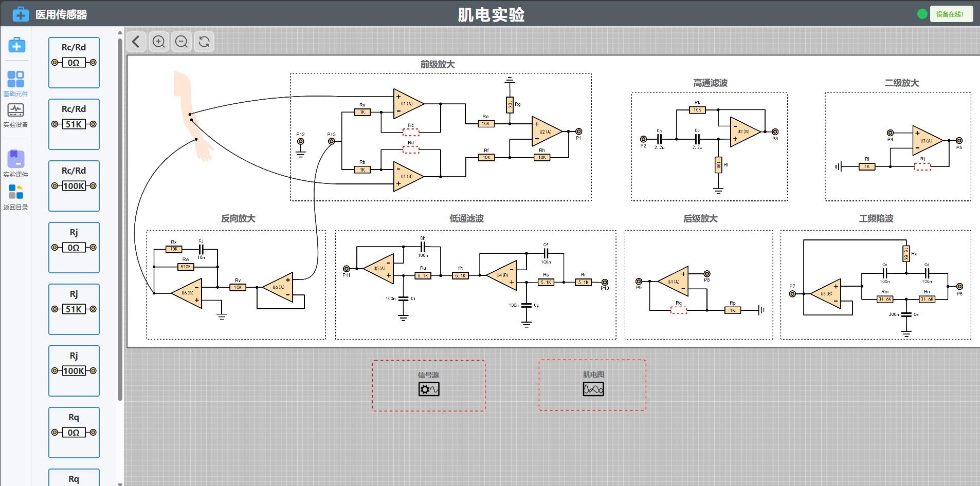Image resolution: width=980 pixels, height=486 pixels.
Task: Open 实验设备 in the sidebar
Action: (16, 115)
